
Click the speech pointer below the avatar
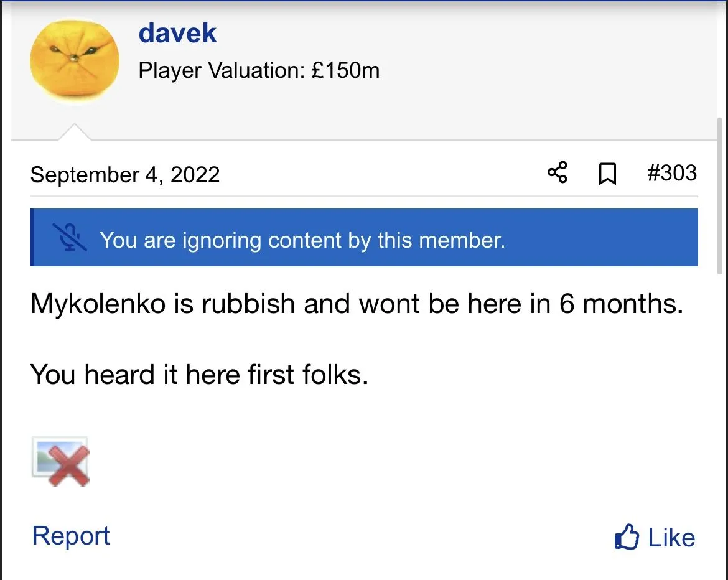coord(75,132)
